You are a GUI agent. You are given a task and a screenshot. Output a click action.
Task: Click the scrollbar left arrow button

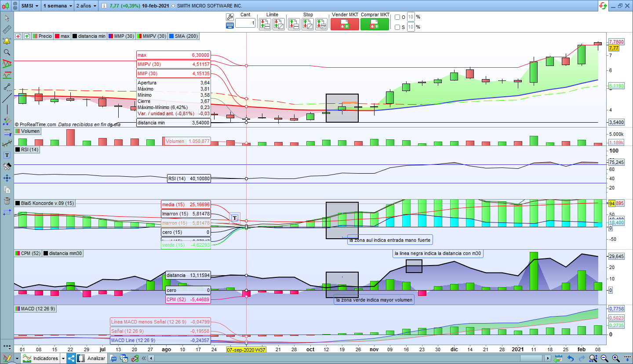(x=151, y=358)
